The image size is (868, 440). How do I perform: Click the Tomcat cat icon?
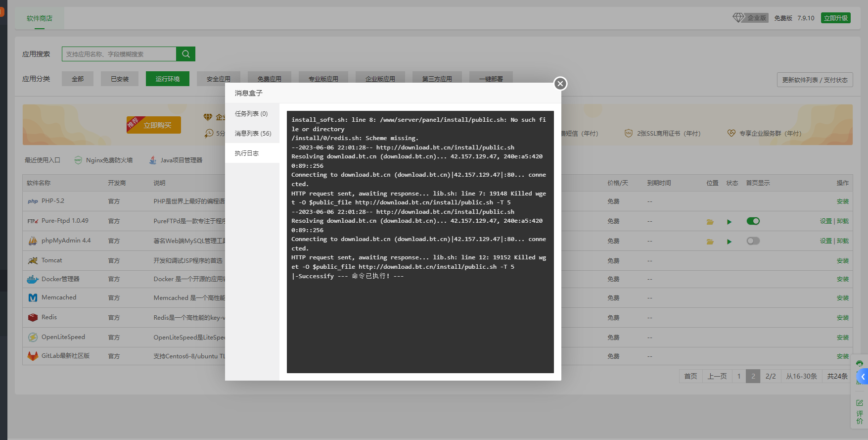(x=33, y=260)
